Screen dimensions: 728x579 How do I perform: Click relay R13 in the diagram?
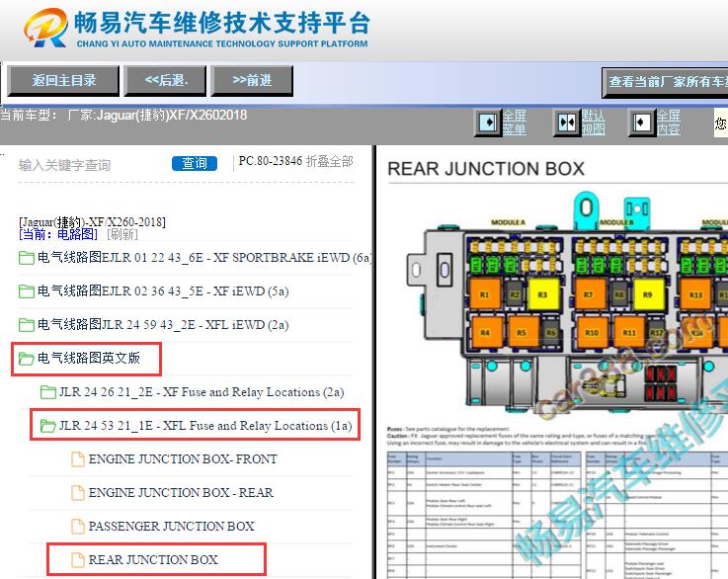coord(695,294)
